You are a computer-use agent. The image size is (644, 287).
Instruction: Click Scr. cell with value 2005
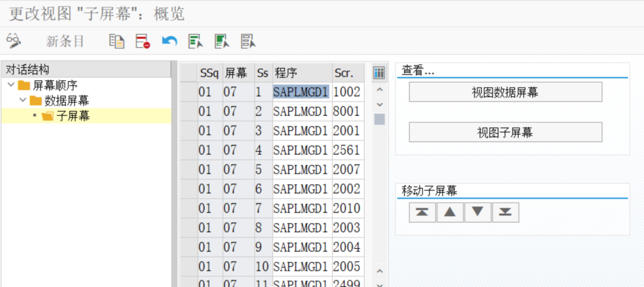348,267
